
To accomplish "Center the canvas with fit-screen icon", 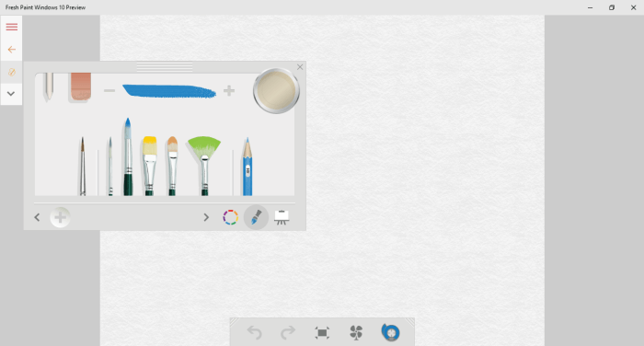I will coord(322,332).
